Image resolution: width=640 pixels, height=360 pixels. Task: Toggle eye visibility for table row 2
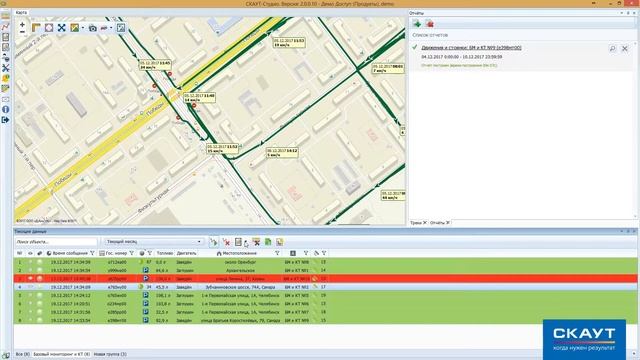pos(31,270)
